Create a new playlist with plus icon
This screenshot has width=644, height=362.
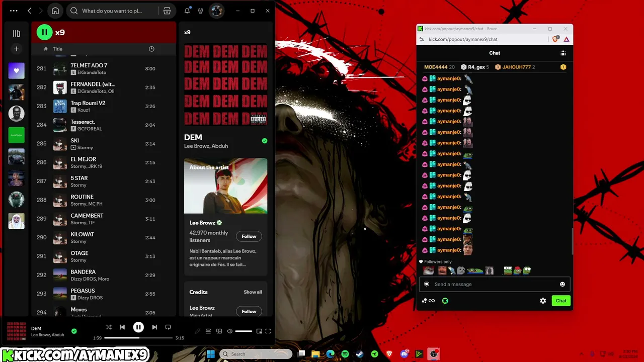(x=16, y=49)
